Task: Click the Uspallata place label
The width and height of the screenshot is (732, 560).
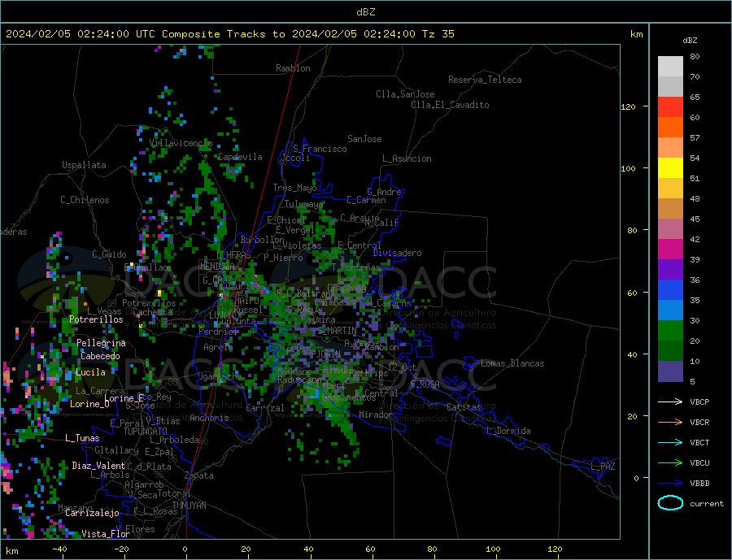Action: (84, 165)
